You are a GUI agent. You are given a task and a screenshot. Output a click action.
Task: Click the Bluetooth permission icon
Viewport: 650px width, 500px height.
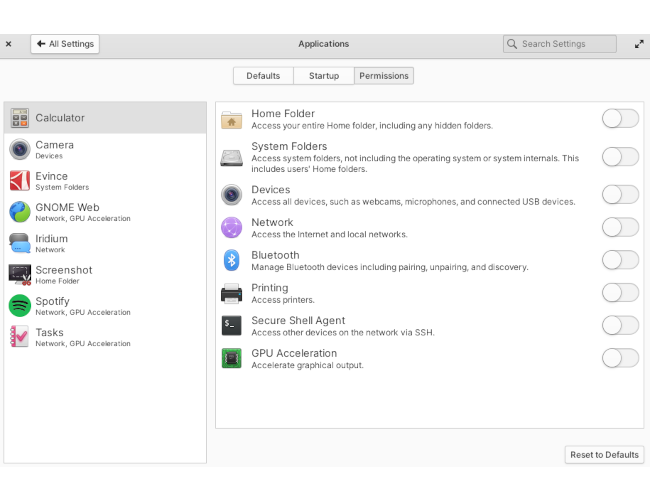coord(231,260)
